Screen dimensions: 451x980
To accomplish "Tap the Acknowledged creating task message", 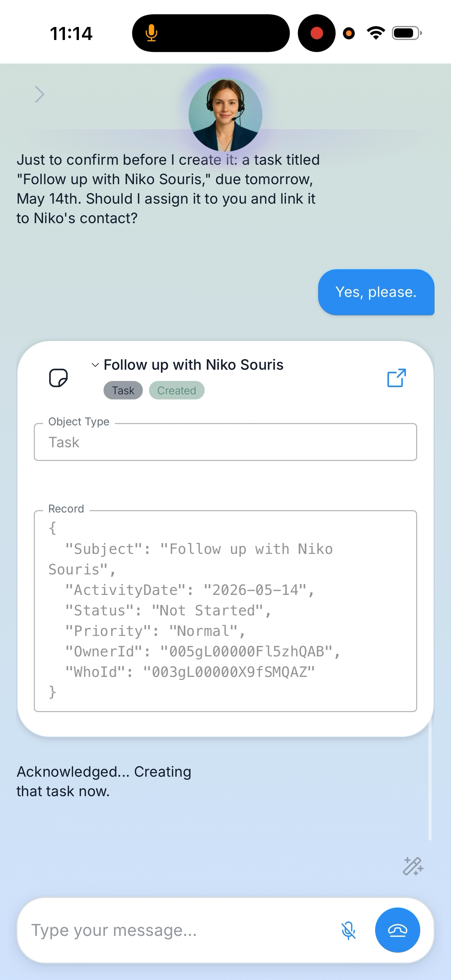I will point(104,781).
